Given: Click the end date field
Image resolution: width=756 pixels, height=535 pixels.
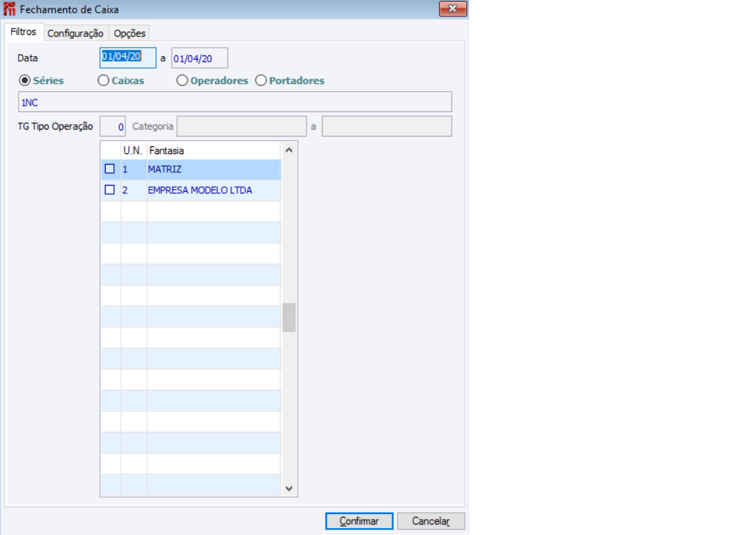Looking at the screenshot, I should (x=199, y=58).
